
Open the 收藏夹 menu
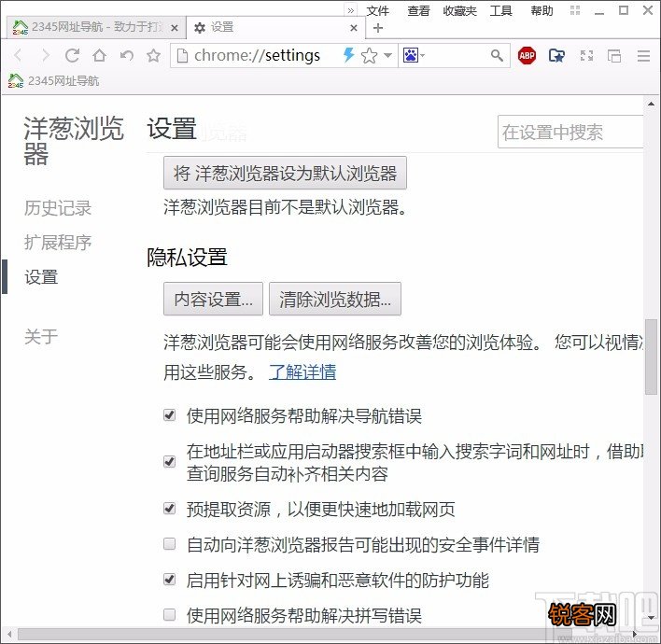459,10
